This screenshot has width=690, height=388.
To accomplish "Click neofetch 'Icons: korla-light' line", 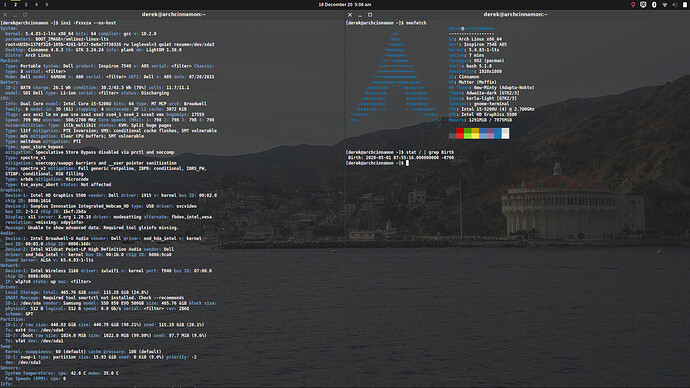I will coord(484,99).
